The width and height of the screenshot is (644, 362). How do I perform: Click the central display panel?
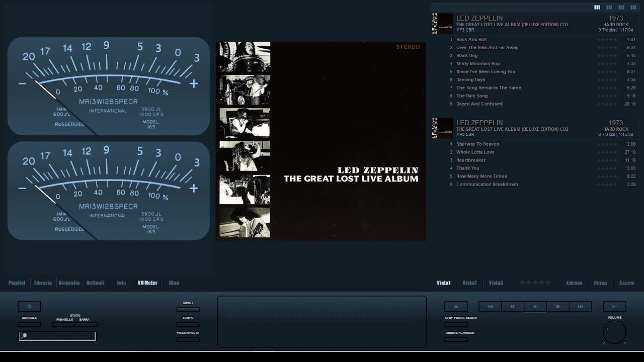[322, 322]
